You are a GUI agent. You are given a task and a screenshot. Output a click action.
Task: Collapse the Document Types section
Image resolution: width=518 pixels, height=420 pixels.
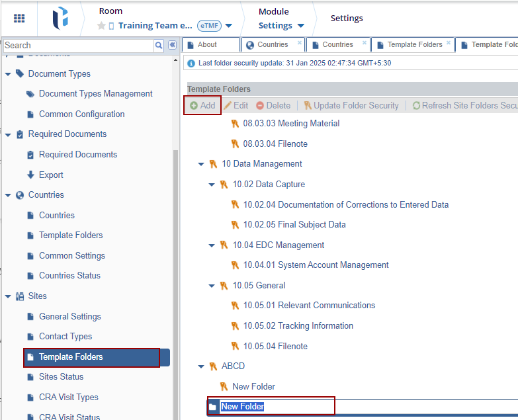click(x=8, y=74)
